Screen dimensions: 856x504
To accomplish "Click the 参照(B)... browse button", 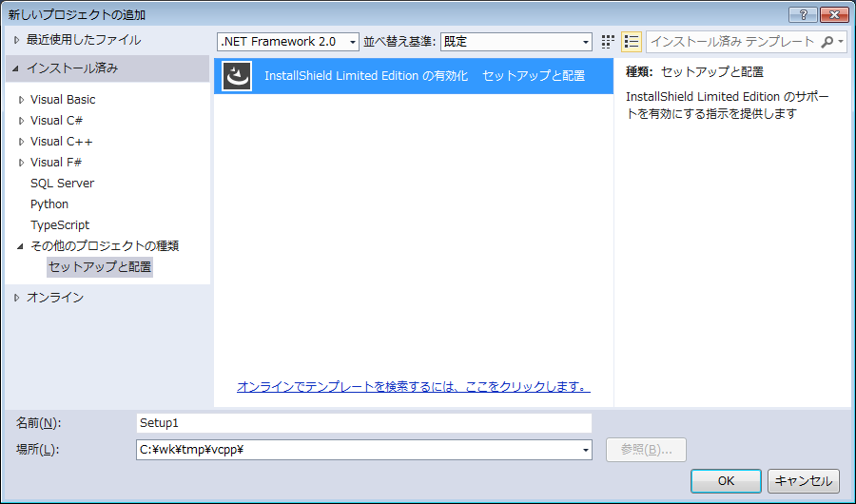I will pyautogui.click(x=646, y=450).
